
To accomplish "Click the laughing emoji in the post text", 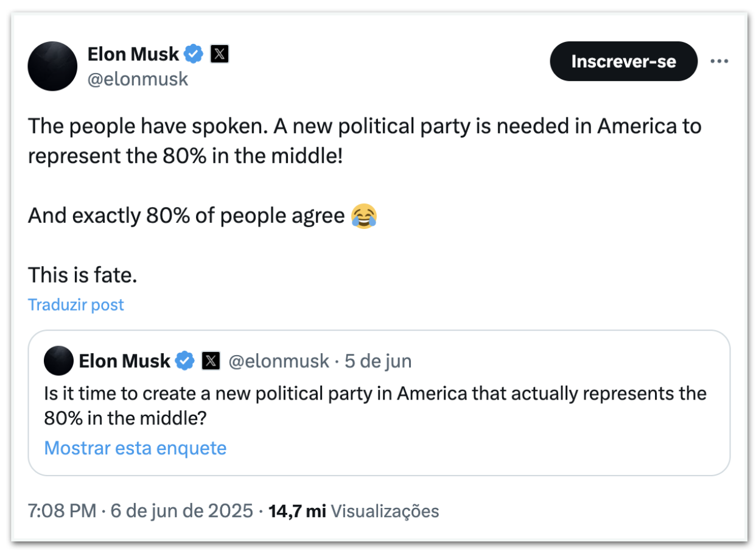I will [364, 216].
